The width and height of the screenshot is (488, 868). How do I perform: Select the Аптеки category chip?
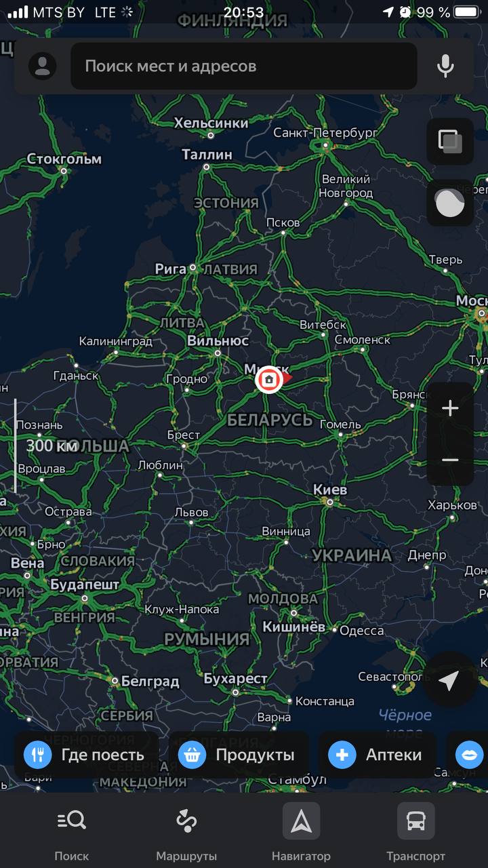click(x=377, y=755)
